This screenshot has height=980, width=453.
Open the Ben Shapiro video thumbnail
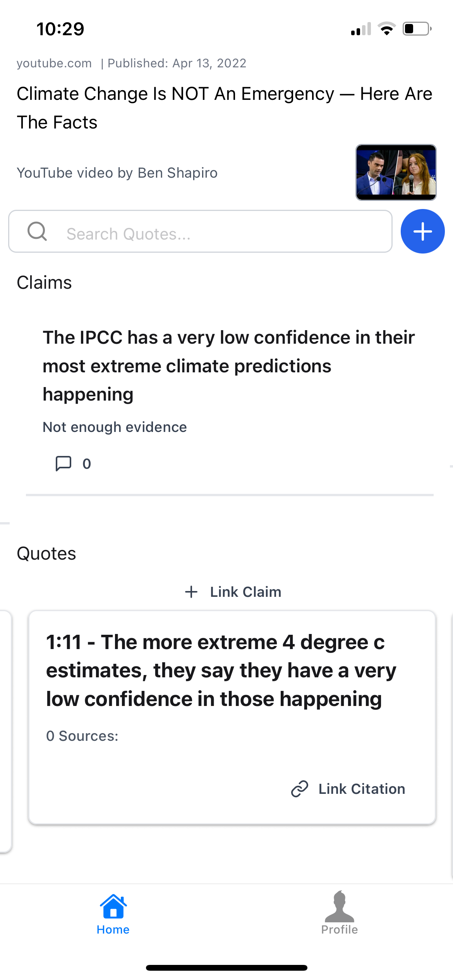click(396, 172)
